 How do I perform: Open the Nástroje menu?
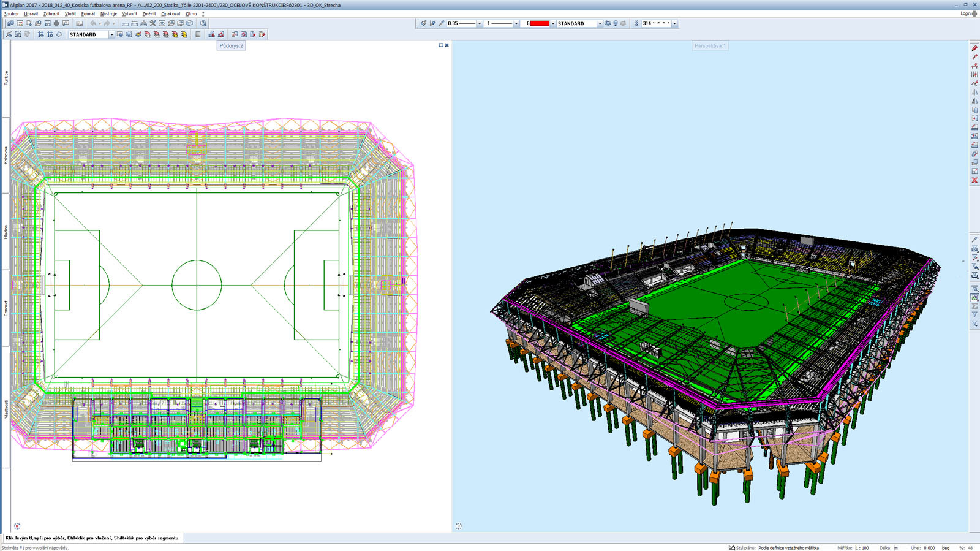[108, 13]
